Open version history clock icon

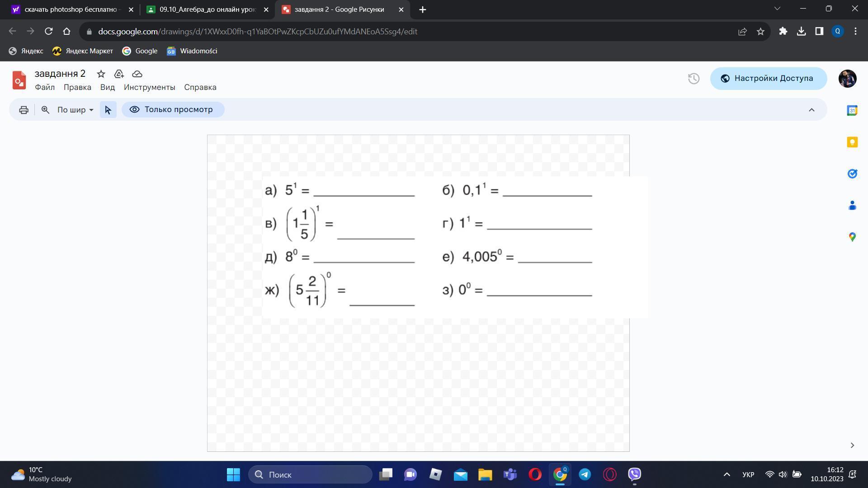coord(693,79)
